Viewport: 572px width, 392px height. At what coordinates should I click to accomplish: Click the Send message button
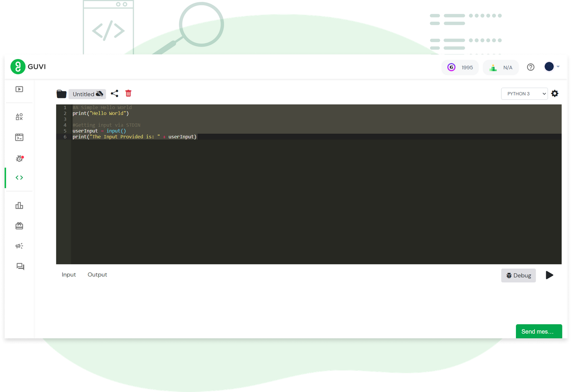click(539, 331)
